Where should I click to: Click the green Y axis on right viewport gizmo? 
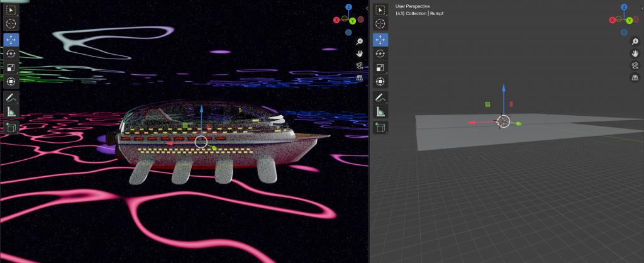[628, 21]
